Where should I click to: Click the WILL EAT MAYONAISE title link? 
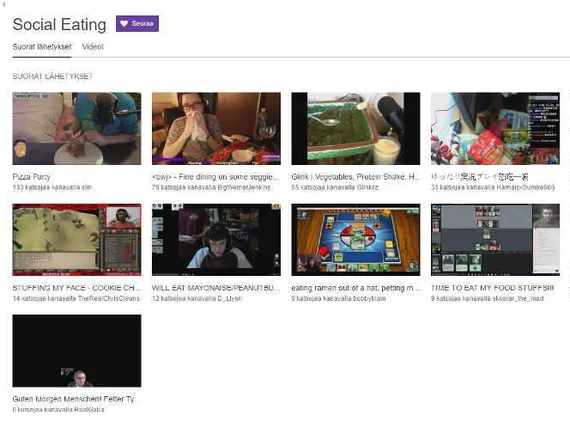[216, 288]
